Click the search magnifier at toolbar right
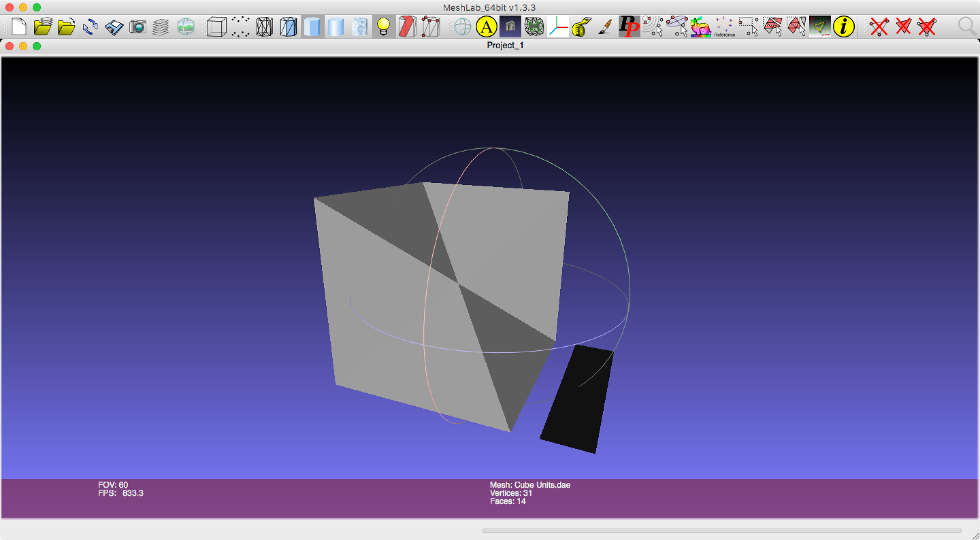The width and height of the screenshot is (980, 540). tap(966, 26)
